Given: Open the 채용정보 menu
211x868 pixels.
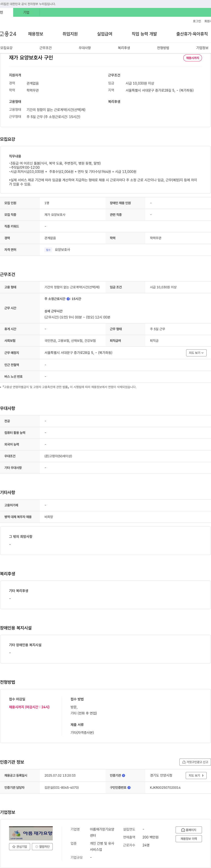Looking at the screenshot, I should point(35,34).
